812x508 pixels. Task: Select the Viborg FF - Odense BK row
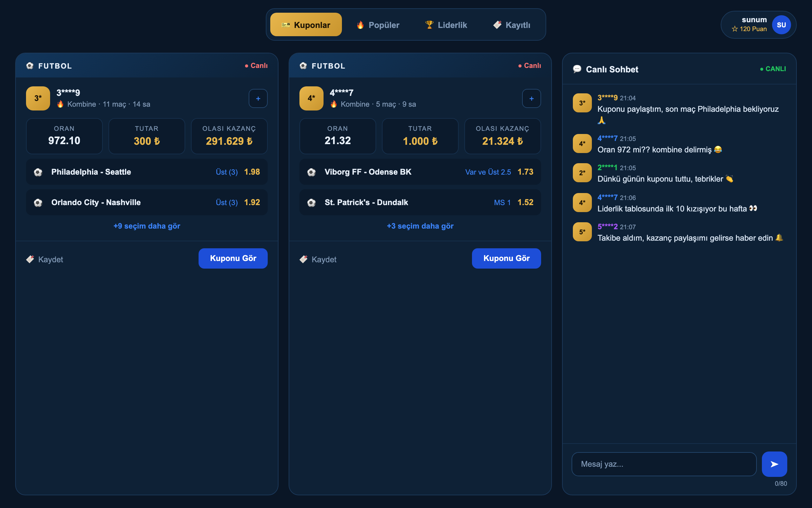tap(420, 172)
